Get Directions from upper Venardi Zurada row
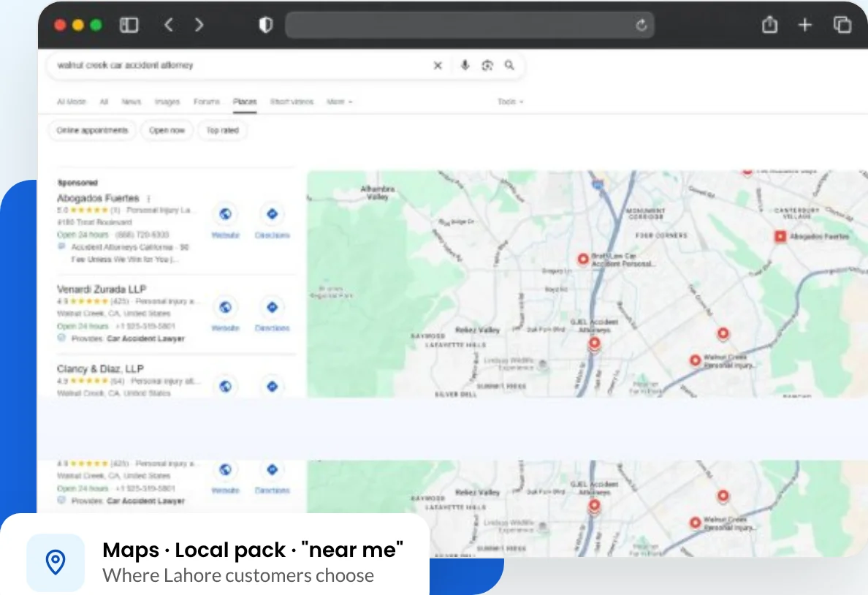Screen dimensions: 868x595 pos(272,307)
